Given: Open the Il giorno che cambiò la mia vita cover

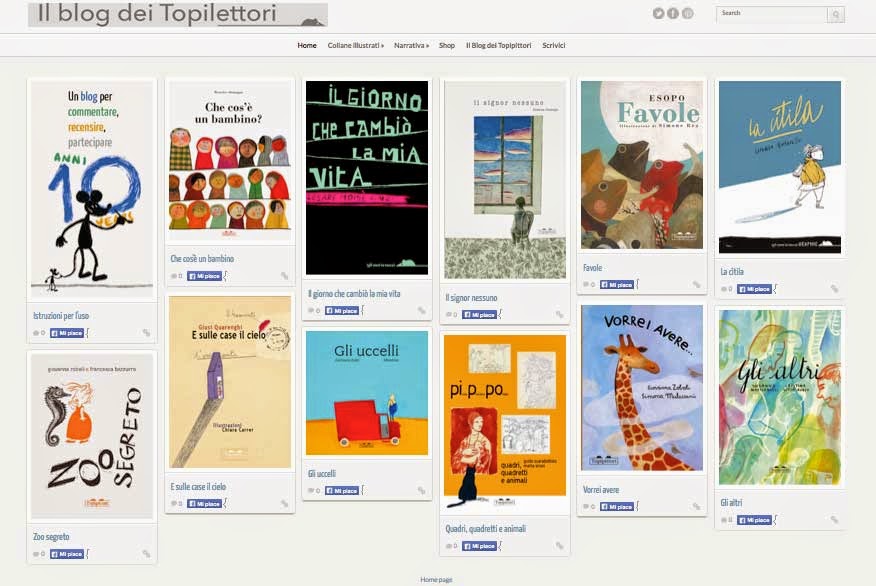Looking at the screenshot, I should 367,178.
